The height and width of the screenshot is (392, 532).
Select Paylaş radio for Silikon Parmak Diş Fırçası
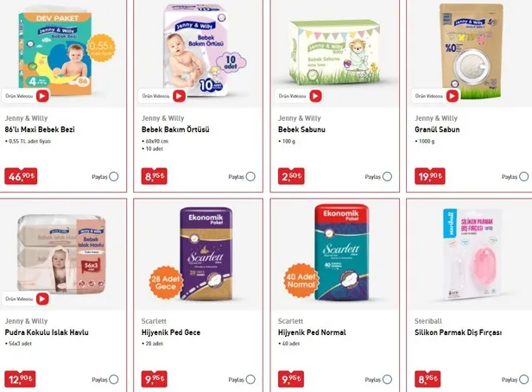point(524,379)
